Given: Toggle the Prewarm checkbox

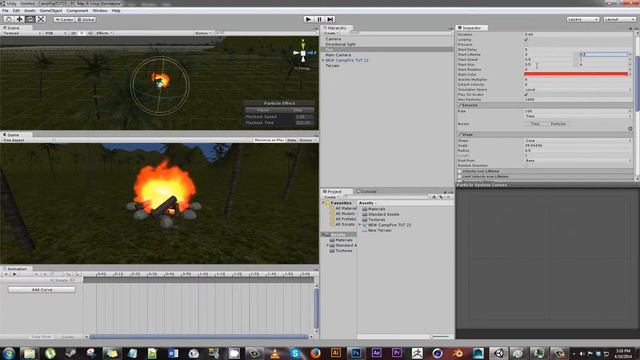Looking at the screenshot, I should (526, 44).
